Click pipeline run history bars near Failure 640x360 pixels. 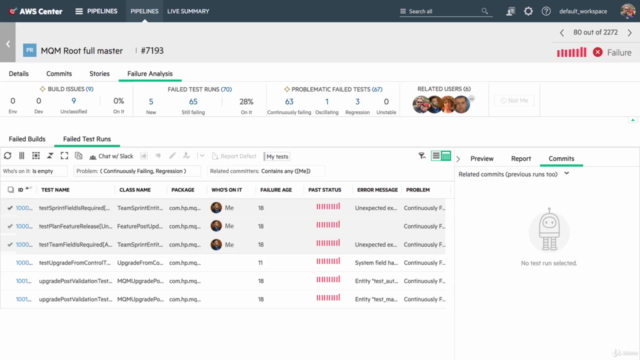(571, 52)
